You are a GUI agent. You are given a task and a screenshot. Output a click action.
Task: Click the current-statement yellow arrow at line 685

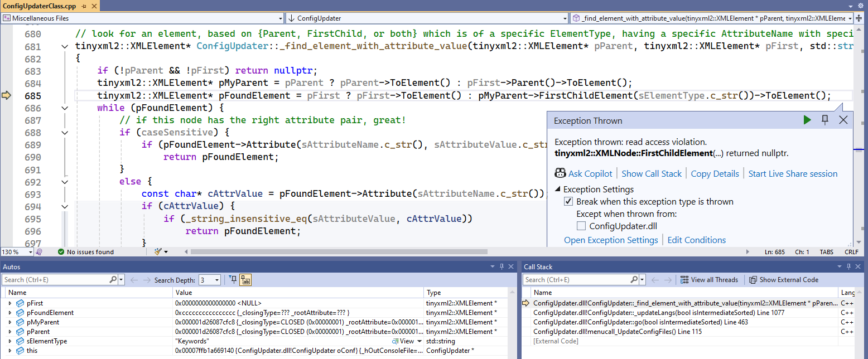click(7, 96)
